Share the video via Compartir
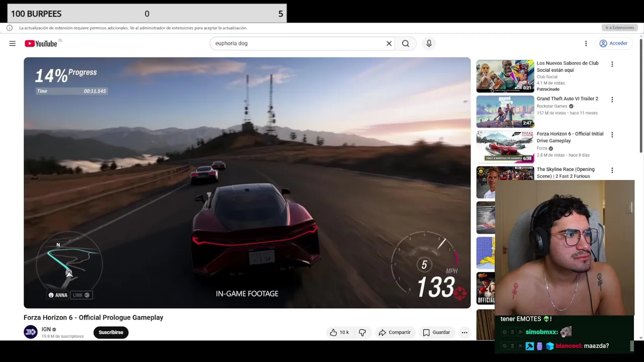The height and width of the screenshot is (362, 644). [x=394, y=332]
